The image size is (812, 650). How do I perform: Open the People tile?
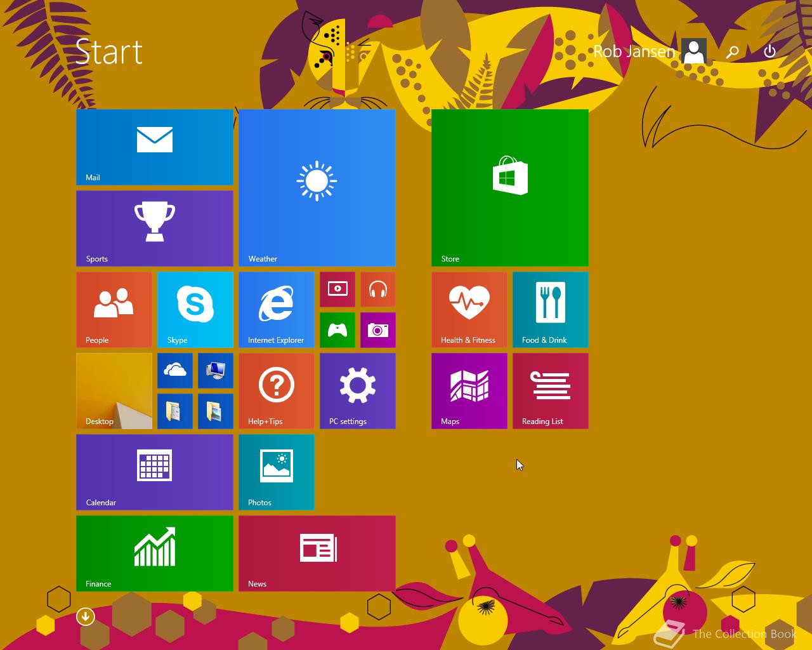pos(114,310)
